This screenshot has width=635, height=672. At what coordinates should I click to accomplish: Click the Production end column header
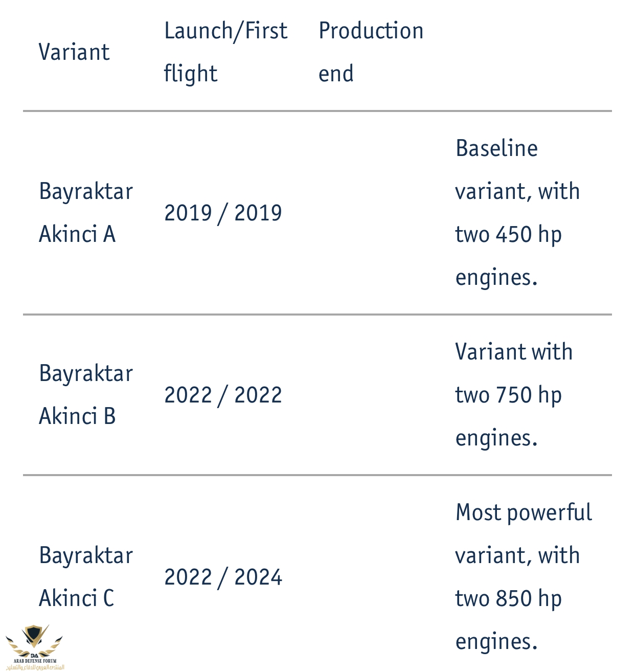click(371, 52)
